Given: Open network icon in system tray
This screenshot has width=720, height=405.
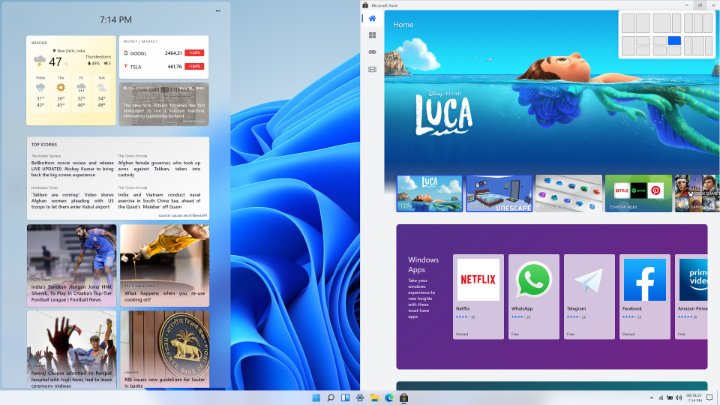Looking at the screenshot, I should (661, 398).
